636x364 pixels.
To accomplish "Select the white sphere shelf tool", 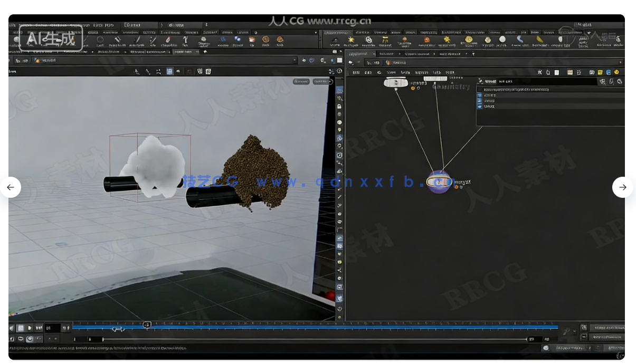I will (x=502, y=40).
